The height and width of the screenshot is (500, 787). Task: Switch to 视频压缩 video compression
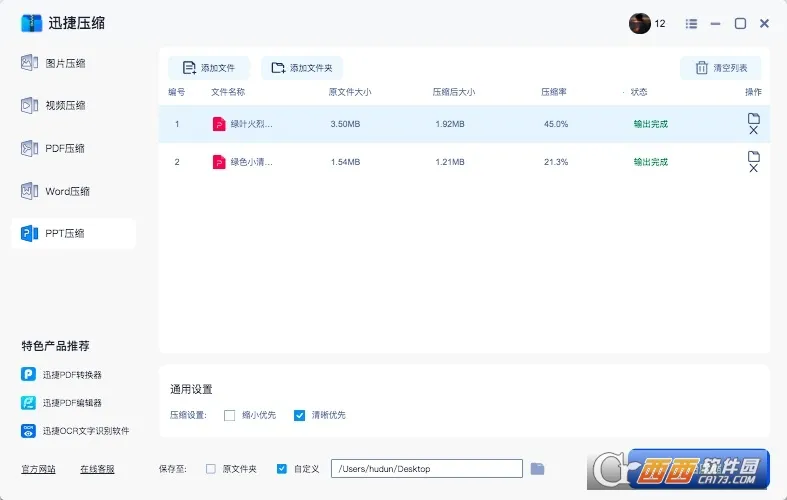(x=64, y=105)
